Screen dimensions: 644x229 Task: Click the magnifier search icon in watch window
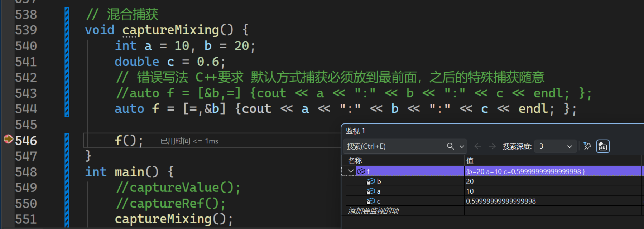coord(450,146)
